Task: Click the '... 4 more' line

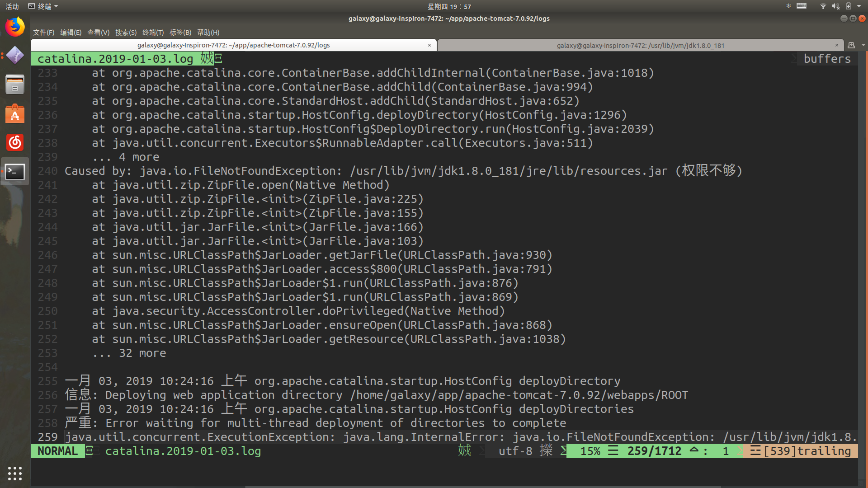Action: click(126, 157)
